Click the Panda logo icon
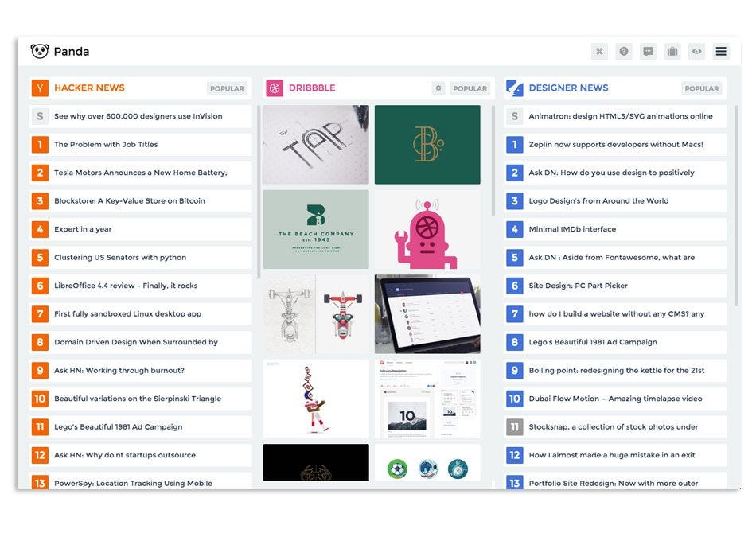Viewport: 756px width, 537px height. (40, 51)
